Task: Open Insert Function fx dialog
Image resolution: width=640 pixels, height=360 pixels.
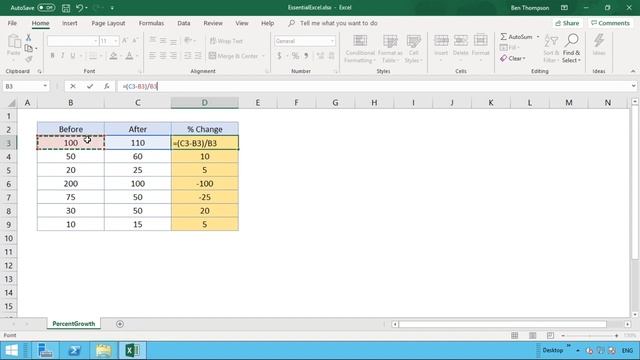Action: click(107, 86)
